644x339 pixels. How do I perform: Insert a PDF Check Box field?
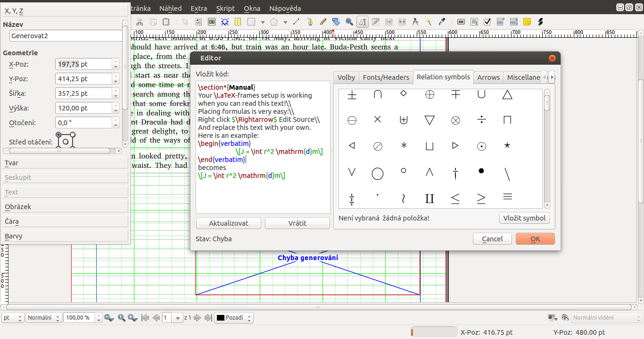(487, 22)
